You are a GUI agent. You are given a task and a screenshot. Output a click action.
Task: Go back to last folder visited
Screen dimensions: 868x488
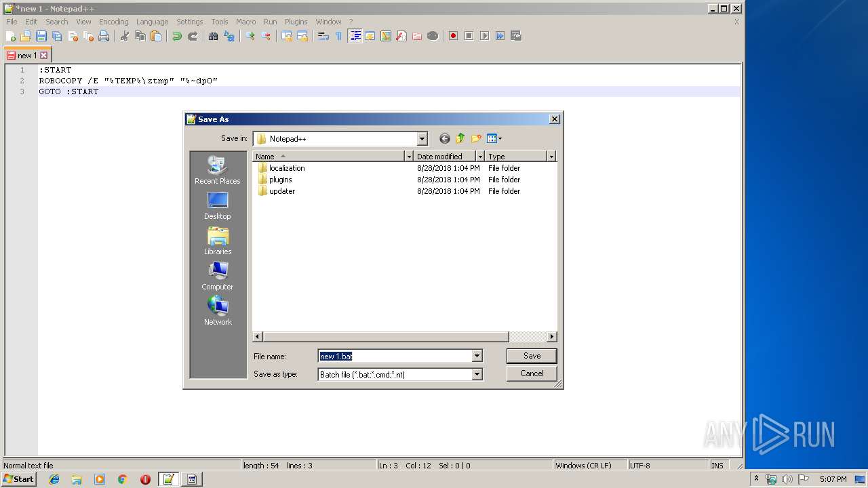click(445, 138)
